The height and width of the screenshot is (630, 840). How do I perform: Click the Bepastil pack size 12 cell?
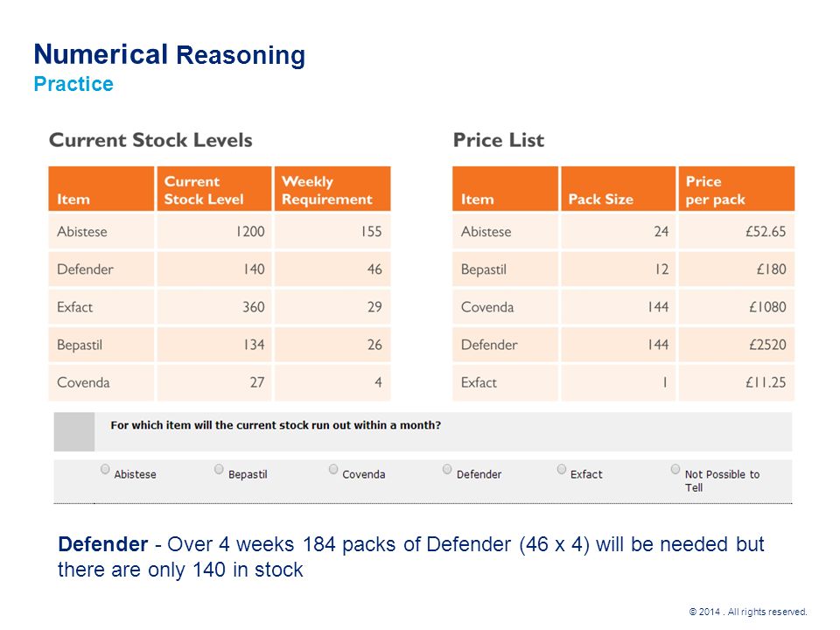[x=619, y=269]
